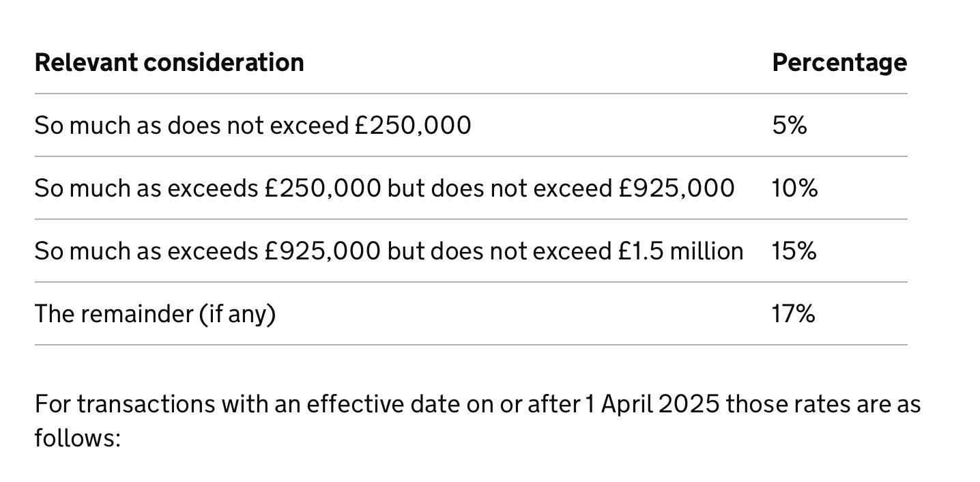Click "£250,000" in the 5% row

412,126
